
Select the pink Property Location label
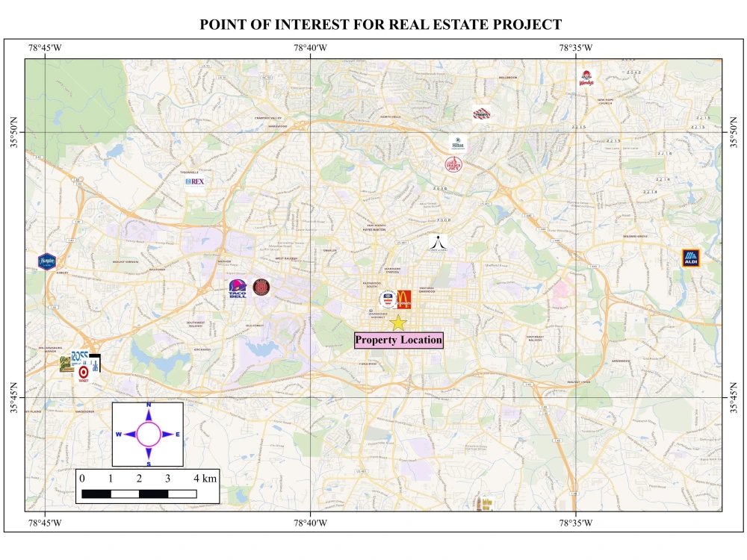pyautogui.click(x=399, y=340)
